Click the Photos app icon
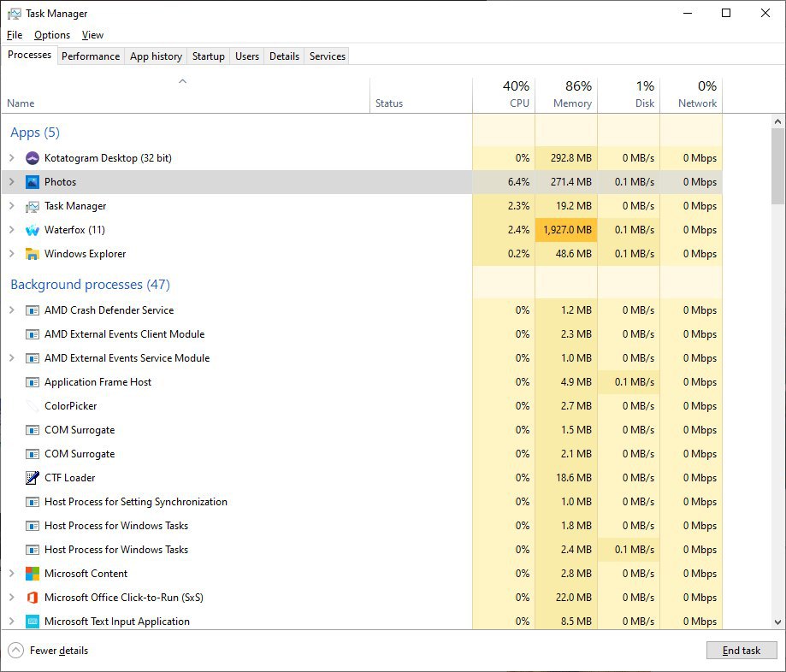 click(x=33, y=182)
